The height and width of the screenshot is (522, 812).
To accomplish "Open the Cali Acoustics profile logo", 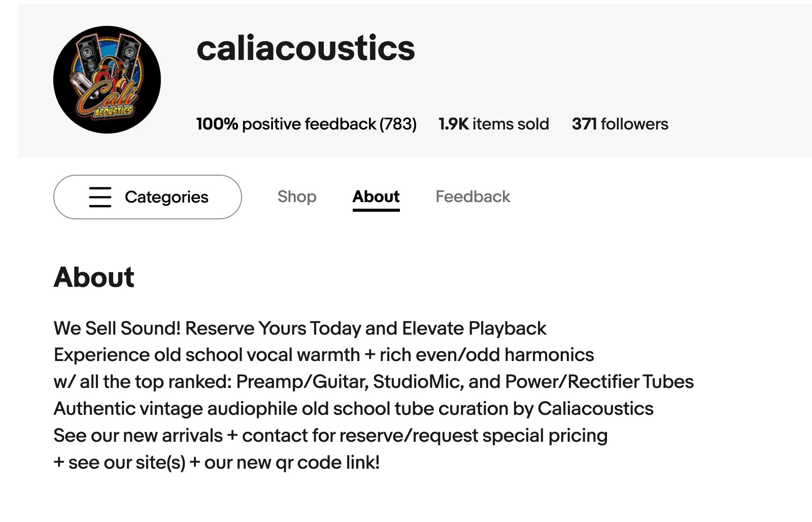I will (x=107, y=80).
